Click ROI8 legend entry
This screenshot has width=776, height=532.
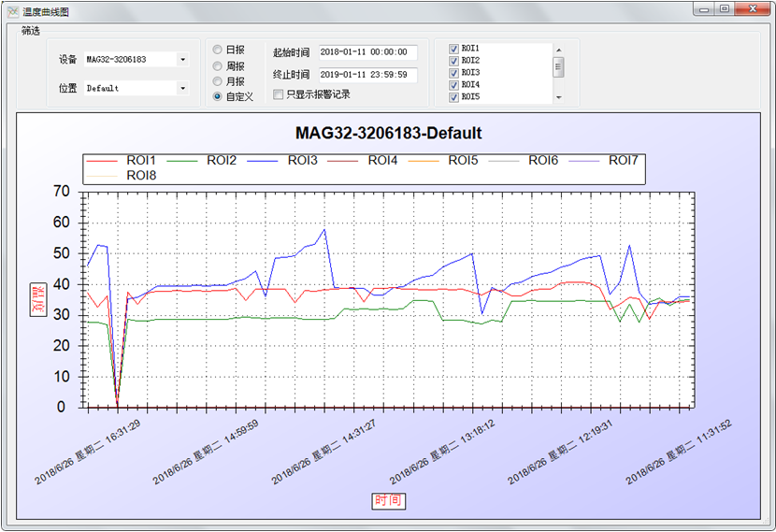122,176
